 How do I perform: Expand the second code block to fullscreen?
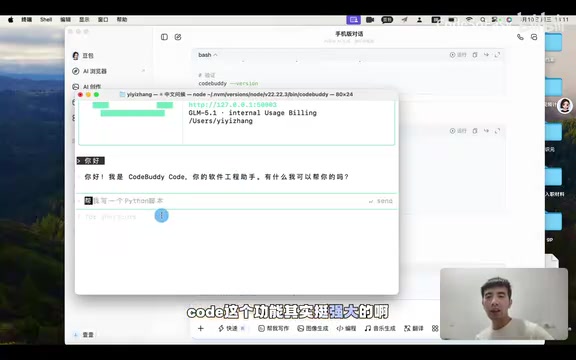click(497, 131)
